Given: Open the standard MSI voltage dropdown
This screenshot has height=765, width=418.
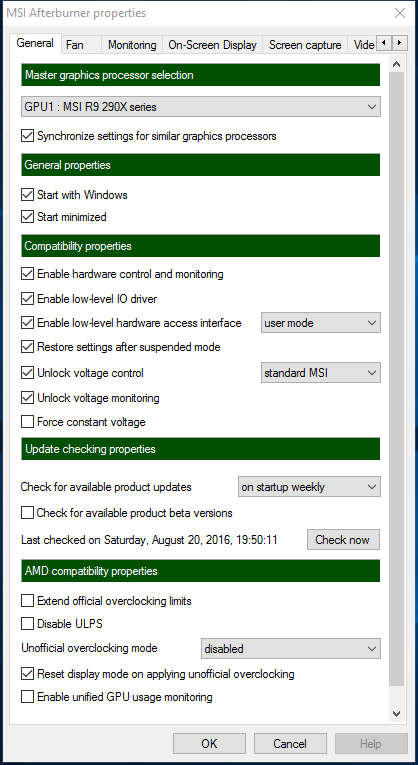Looking at the screenshot, I should pos(321,373).
